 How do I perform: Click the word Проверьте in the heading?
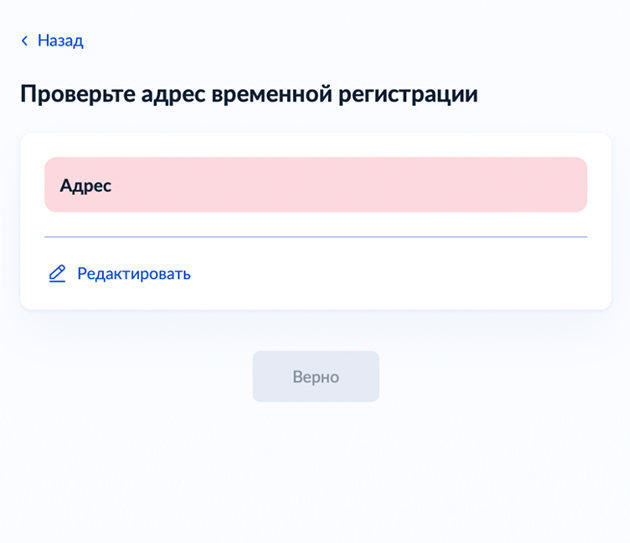pyautogui.click(x=78, y=95)
